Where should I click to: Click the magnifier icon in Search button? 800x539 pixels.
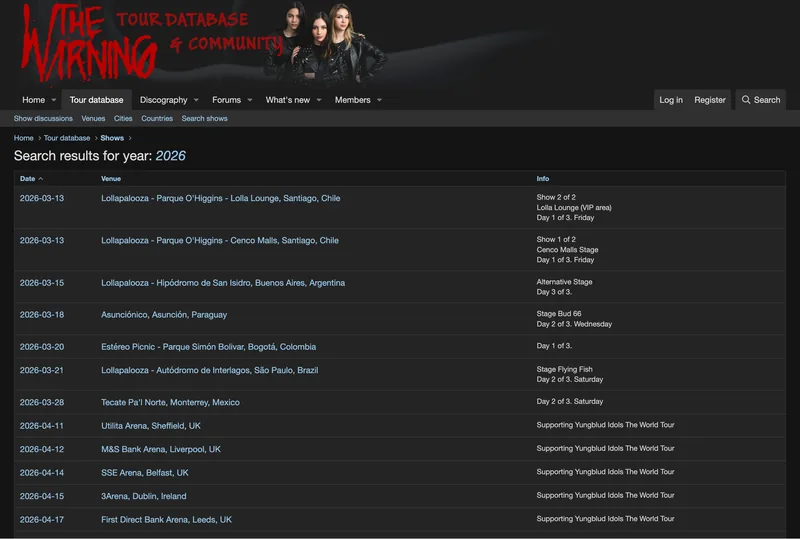tap(745, 100)
